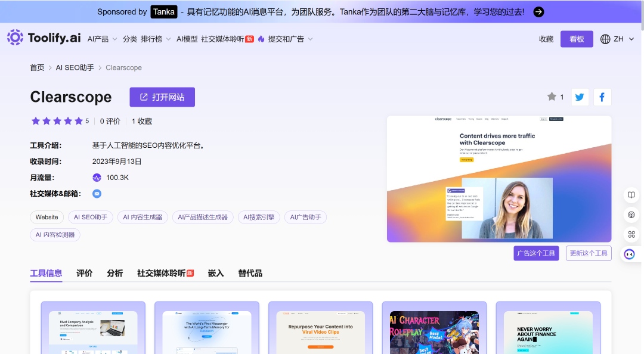Viewport: 644px width, 354px height.
Task: Go to 首页 in the breadcrumb
Action: click(37, 67)
